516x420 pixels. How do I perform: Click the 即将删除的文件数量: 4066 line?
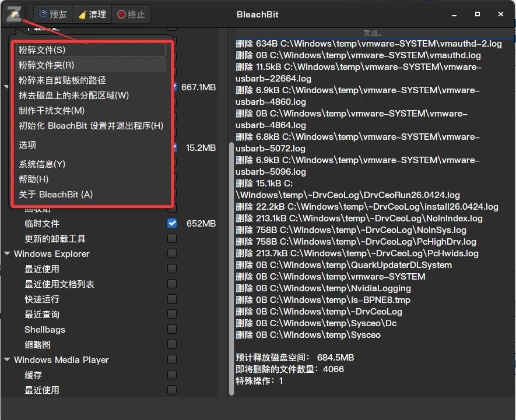(290, 369)
